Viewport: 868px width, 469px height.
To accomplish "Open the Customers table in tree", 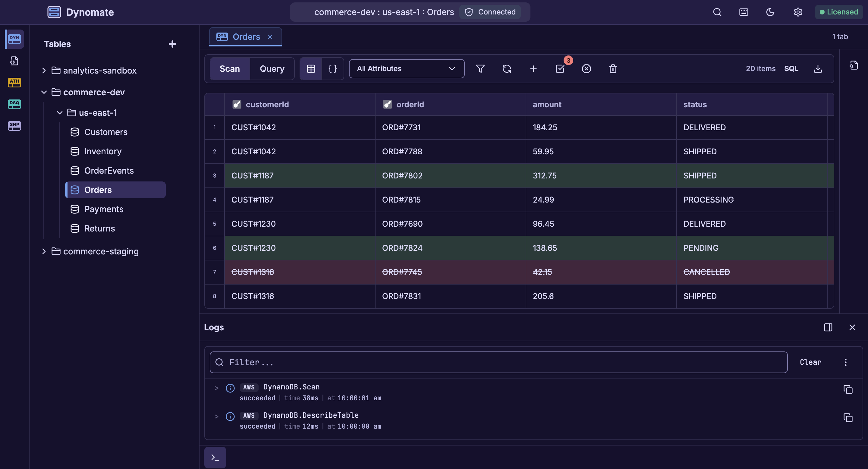I will point(105,132).
